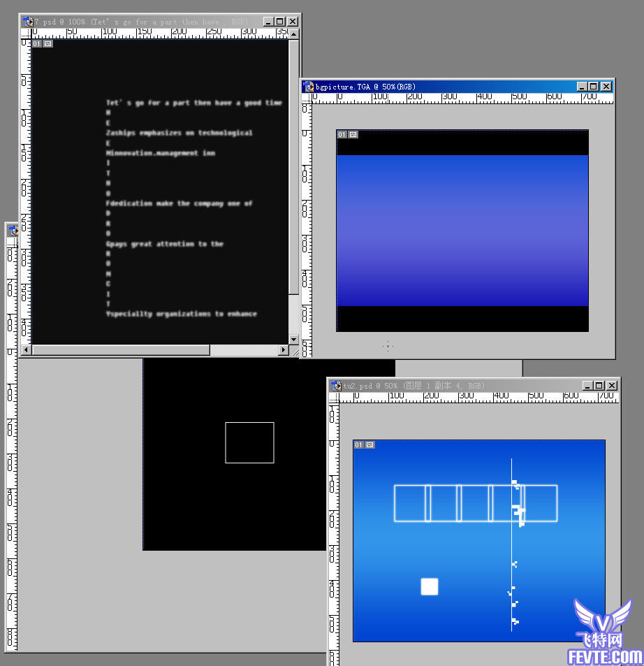This screenshot has width=644, height=666.
Task: Click the text line 'Fdedication make the company one of'
Action: point(179,203)
